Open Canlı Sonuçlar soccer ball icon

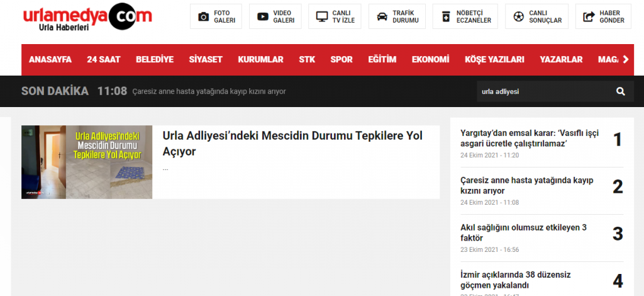pyautogui.click(x=518, y=17)
